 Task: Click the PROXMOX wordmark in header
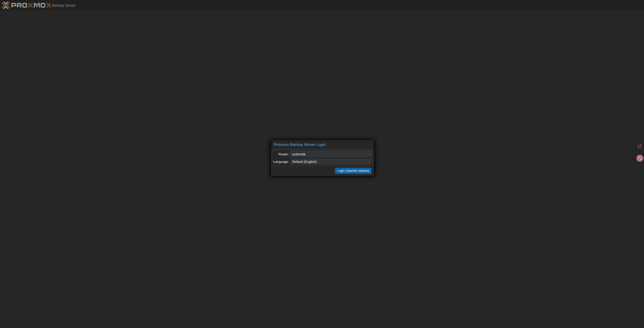pos(31,5)
